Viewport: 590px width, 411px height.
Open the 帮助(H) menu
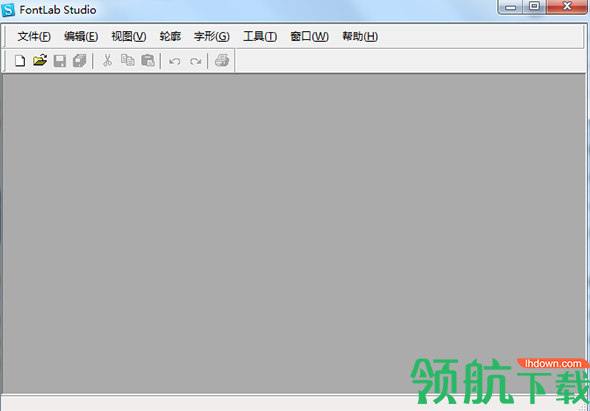coord(360,37)
